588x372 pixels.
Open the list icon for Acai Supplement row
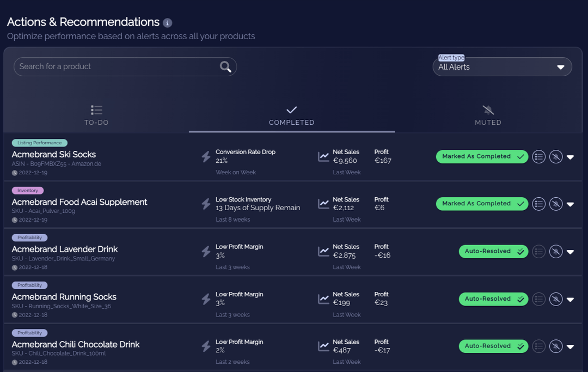[538, 204]
